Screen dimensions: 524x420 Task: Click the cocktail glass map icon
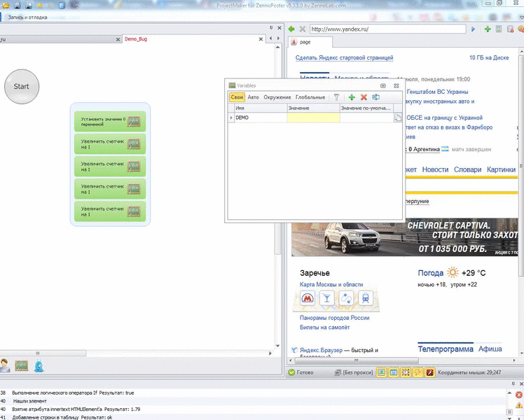[327, 297]
